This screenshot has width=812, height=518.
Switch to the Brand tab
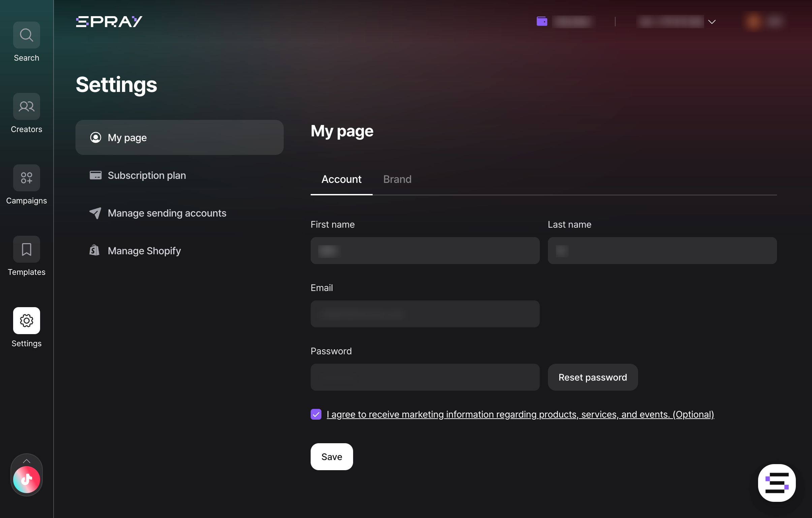[x=397, y=179]
